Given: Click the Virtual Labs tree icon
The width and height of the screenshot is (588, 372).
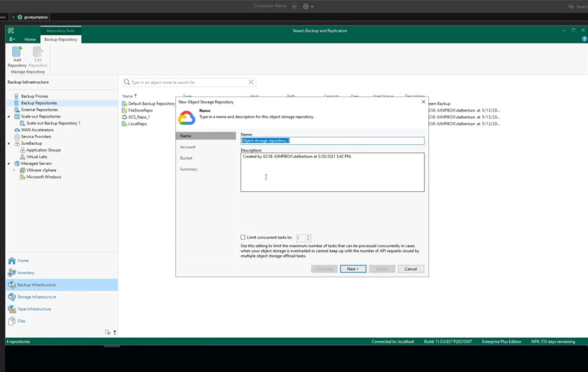Looking at the screenshot, I should [x=22, y=157].
